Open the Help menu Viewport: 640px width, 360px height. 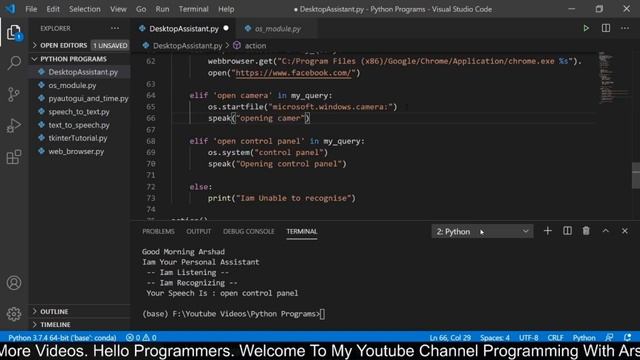[x=226, y=9]
